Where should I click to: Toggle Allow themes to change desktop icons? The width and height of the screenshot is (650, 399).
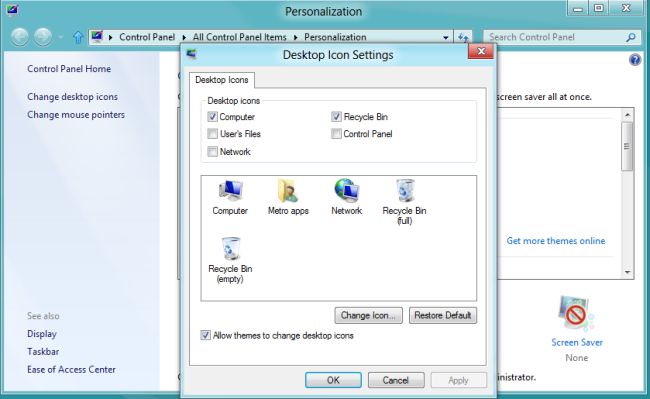point(205,335)
